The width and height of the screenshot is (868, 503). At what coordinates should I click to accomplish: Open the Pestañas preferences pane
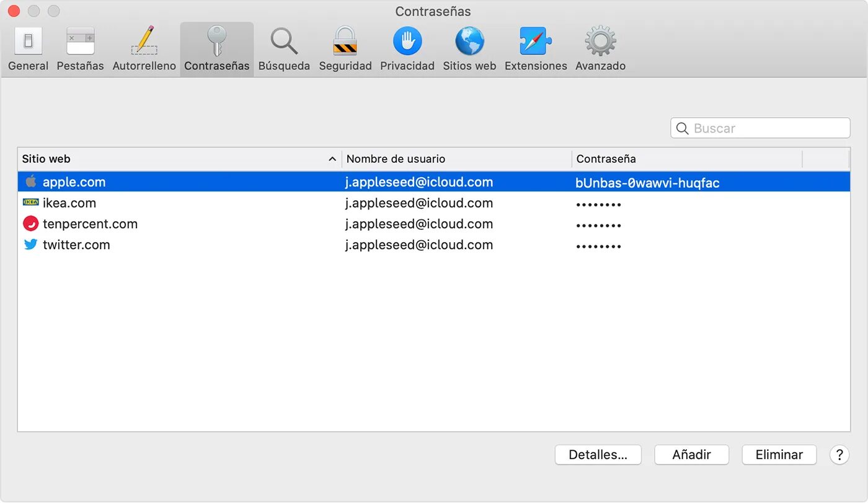click(x=80, y=50)
